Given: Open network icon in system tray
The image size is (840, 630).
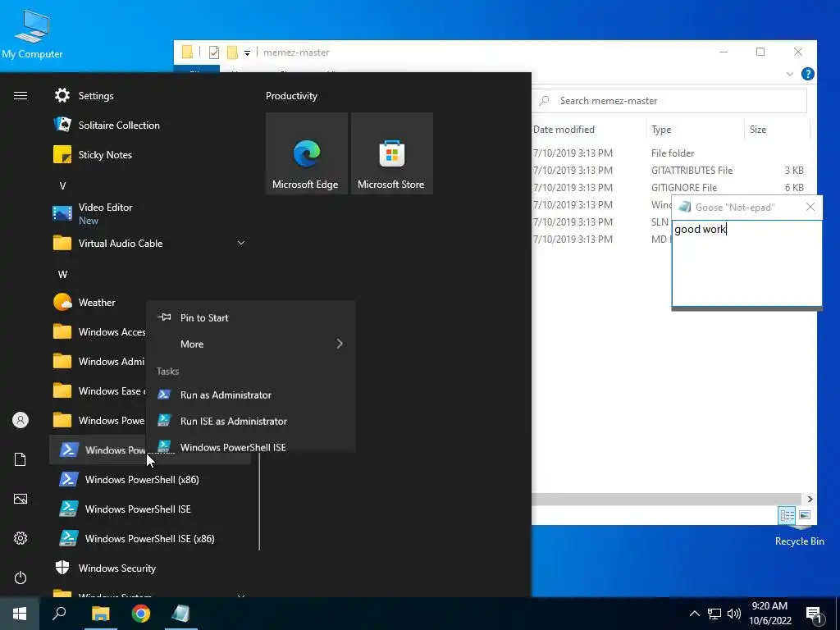Looking at the screenshot, I should click(714, 614).
